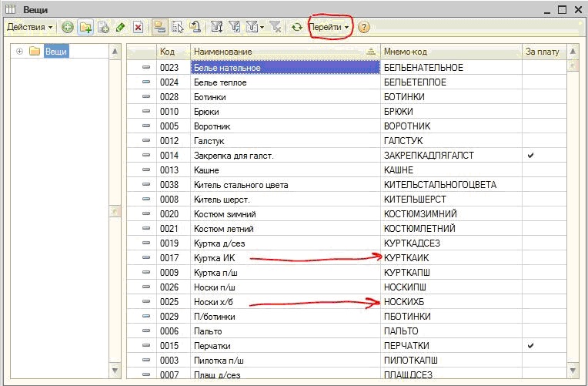Image resolution: width=588 pixels, height=386 pixels.
Task: Open the Действия dropdown menu
Action: point(29,27)
